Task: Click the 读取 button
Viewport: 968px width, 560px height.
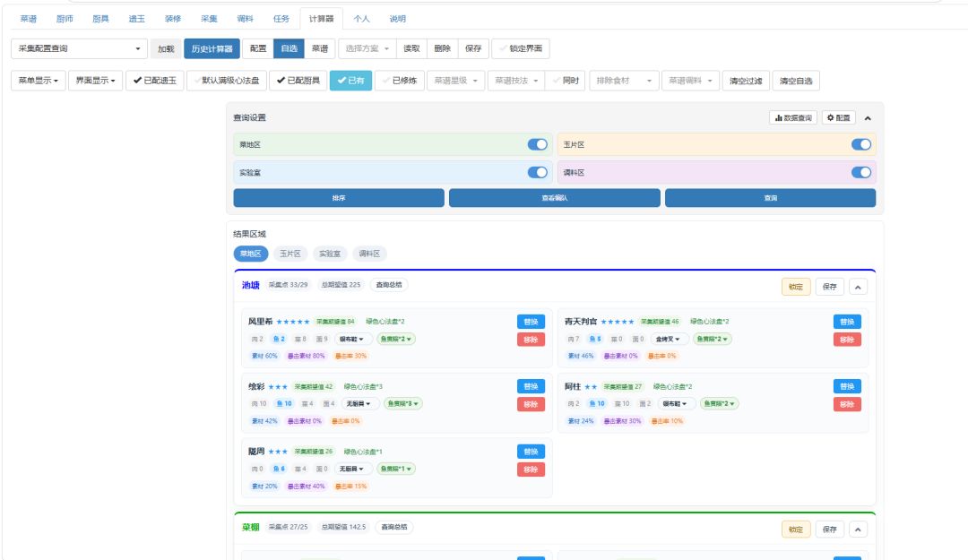Action: pyautogui.click(x=411, y=48)
